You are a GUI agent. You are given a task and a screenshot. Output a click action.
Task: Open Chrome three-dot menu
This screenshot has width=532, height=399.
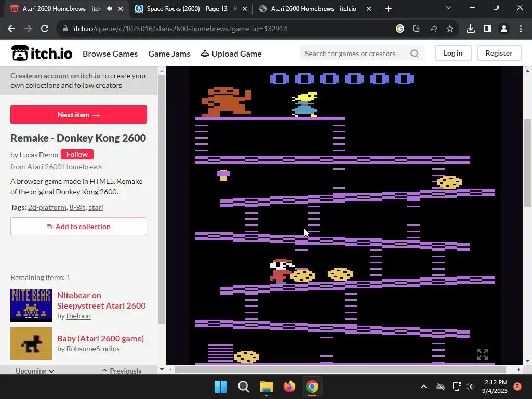521,29
